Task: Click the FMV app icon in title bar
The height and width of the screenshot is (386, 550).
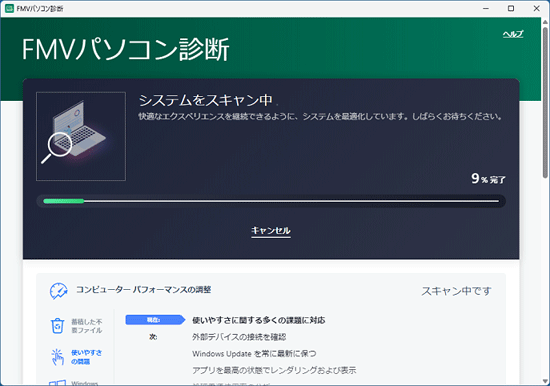Action: [9, 8]
